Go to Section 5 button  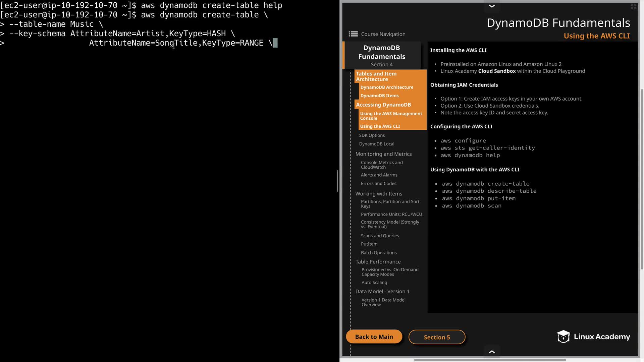[x=437, y=337]
